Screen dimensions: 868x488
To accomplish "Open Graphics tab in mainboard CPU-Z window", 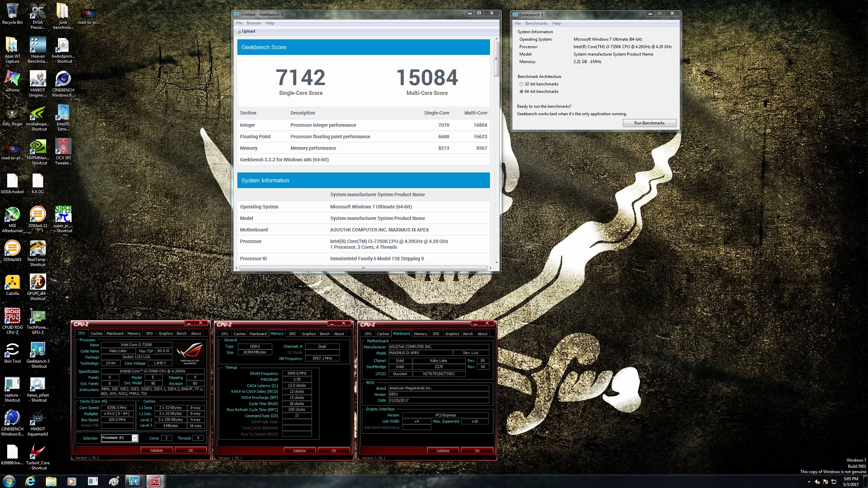I will point(452,334).
